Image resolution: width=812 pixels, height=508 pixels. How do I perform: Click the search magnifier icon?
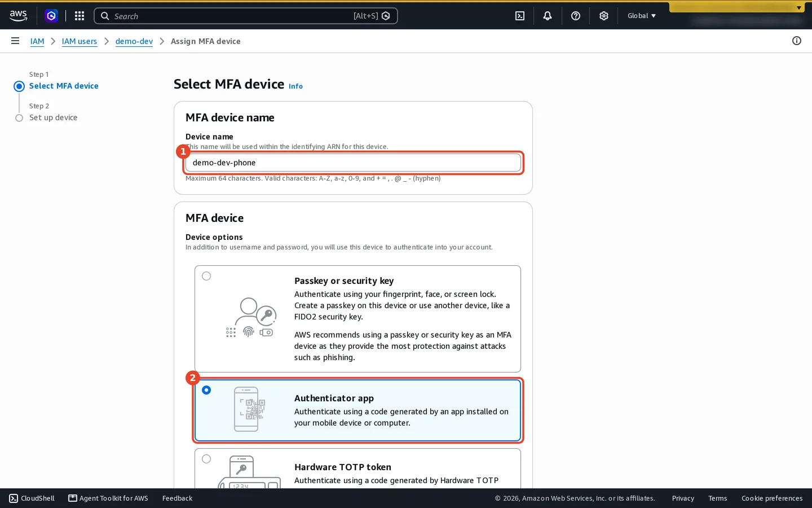[x=105, y=16]
